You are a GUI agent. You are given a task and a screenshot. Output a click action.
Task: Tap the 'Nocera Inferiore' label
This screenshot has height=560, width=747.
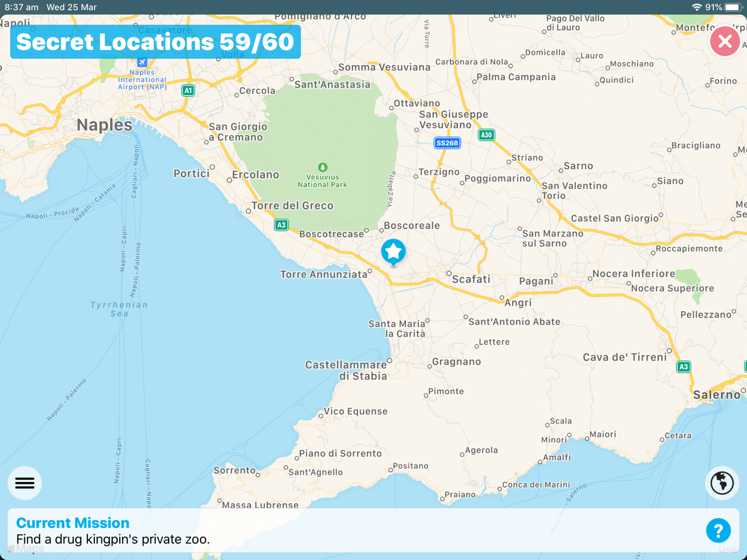coord(634,274)
